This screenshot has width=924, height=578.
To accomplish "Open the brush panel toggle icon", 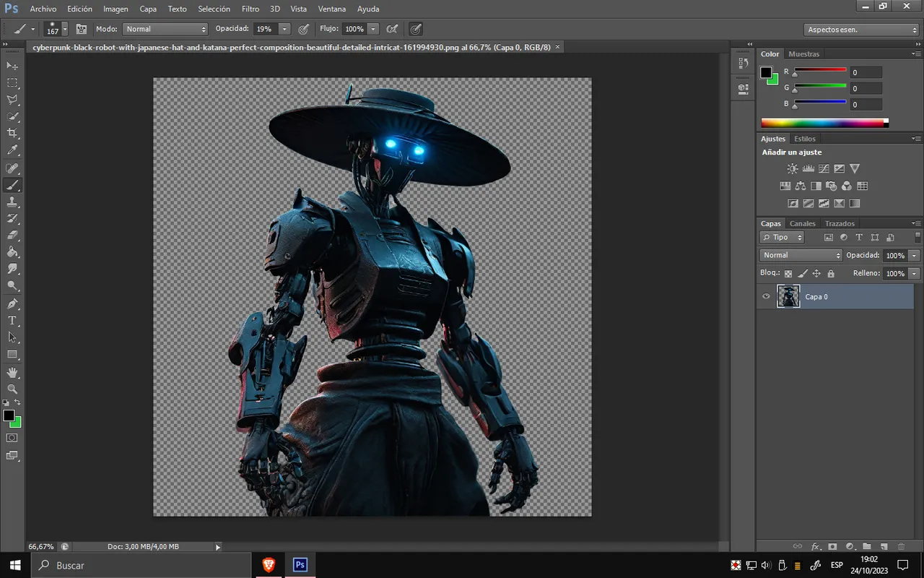I will tap(82, 29).
